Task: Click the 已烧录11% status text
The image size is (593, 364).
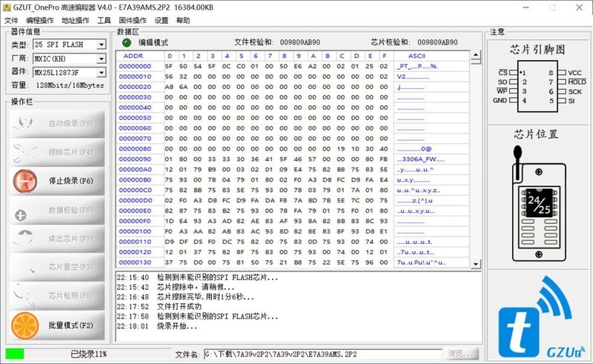Action: coord(89,354)
